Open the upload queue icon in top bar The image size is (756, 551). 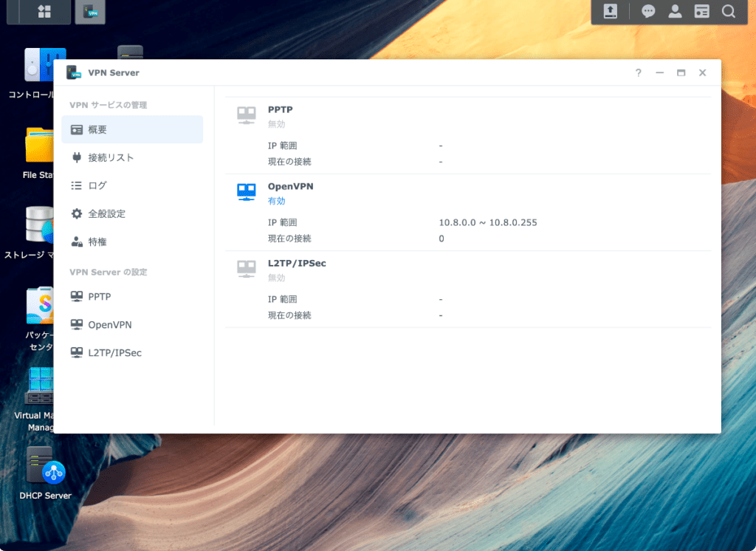[x=611, y=11]
